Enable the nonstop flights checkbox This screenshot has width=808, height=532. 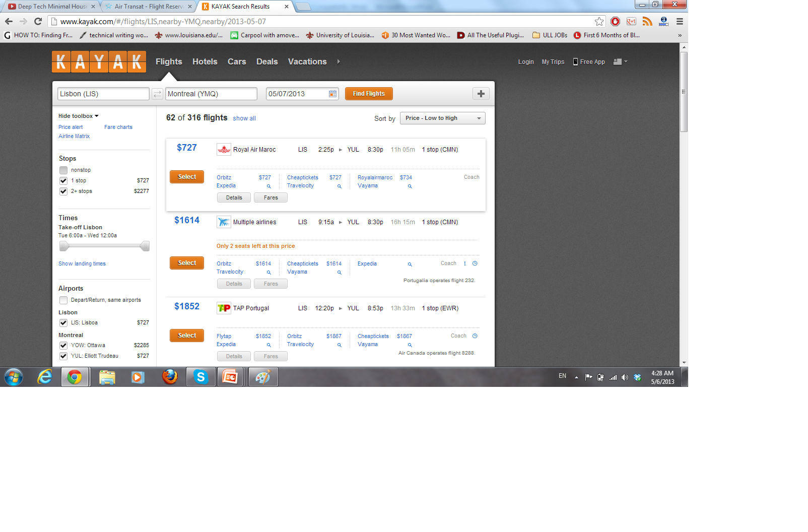click(63, 170)
